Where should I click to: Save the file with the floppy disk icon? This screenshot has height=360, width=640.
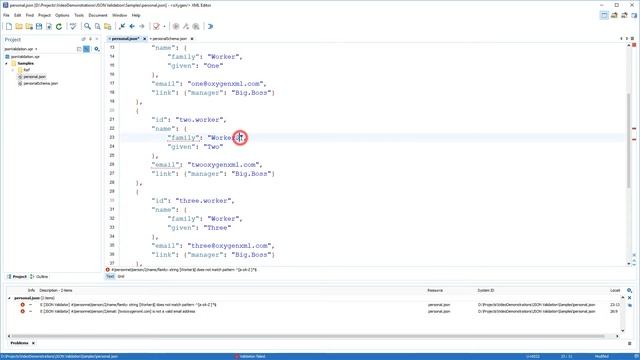click(x=39, y=27)
